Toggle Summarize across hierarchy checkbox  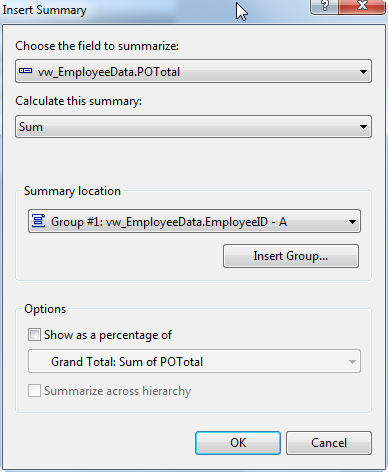pos(34,390)
